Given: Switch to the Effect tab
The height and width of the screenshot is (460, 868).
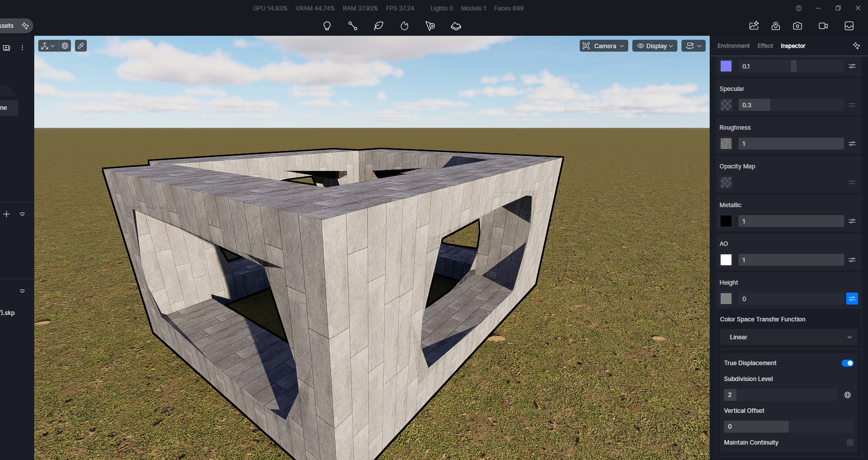Looking at the screenshot, I should [765, 46].
